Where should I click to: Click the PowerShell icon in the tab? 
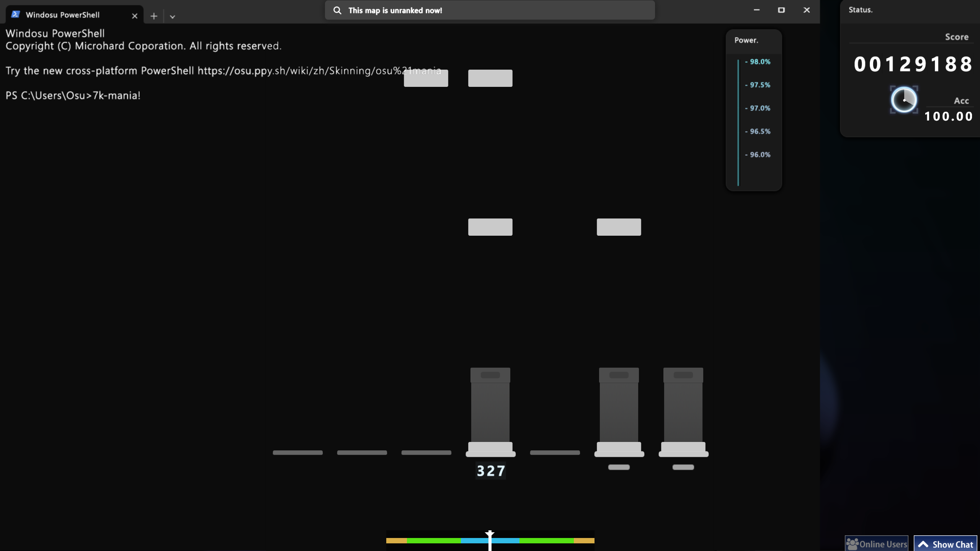(15, 15)
